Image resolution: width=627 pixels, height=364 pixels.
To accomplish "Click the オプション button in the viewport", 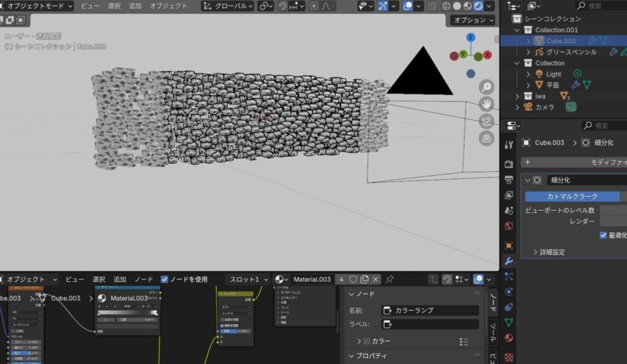I will coord(473,20).
